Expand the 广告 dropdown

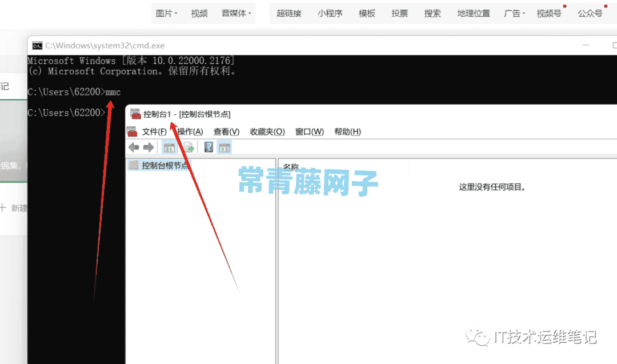514,13
